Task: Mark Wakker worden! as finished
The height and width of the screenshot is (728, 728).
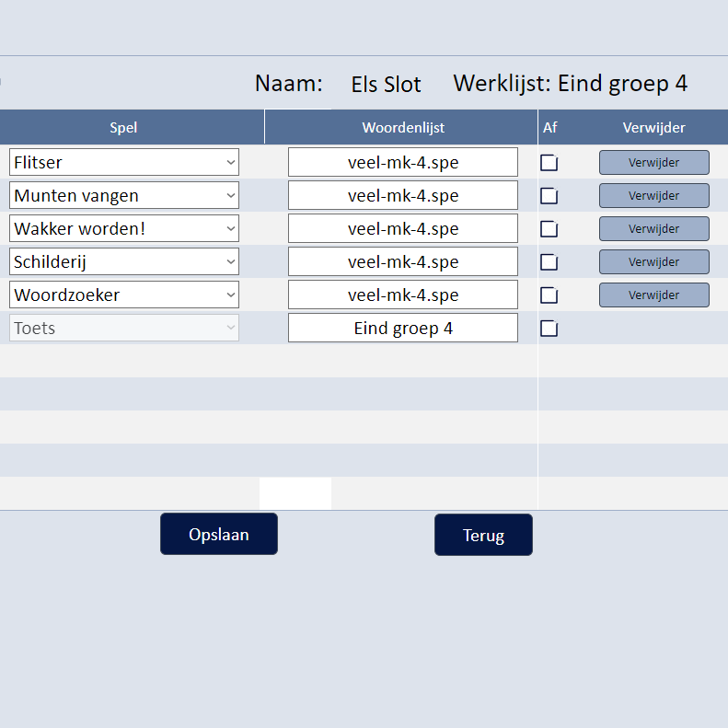Action: coord(549,229)
